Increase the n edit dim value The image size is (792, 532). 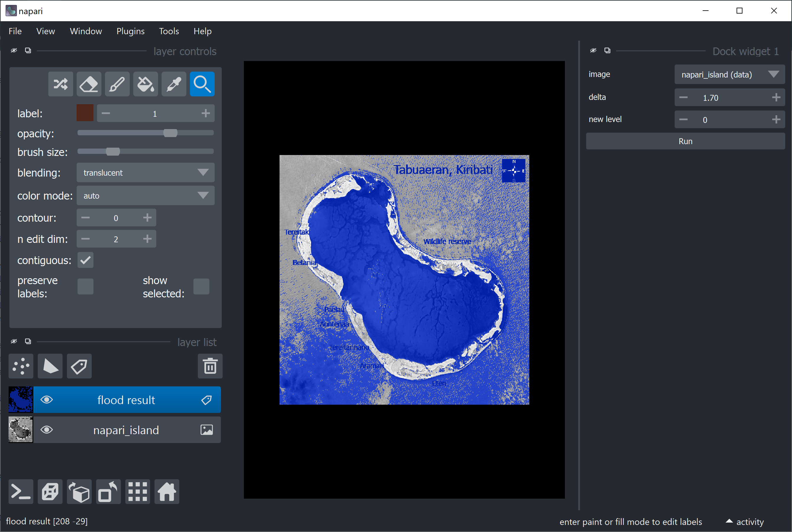click(147, 239)
